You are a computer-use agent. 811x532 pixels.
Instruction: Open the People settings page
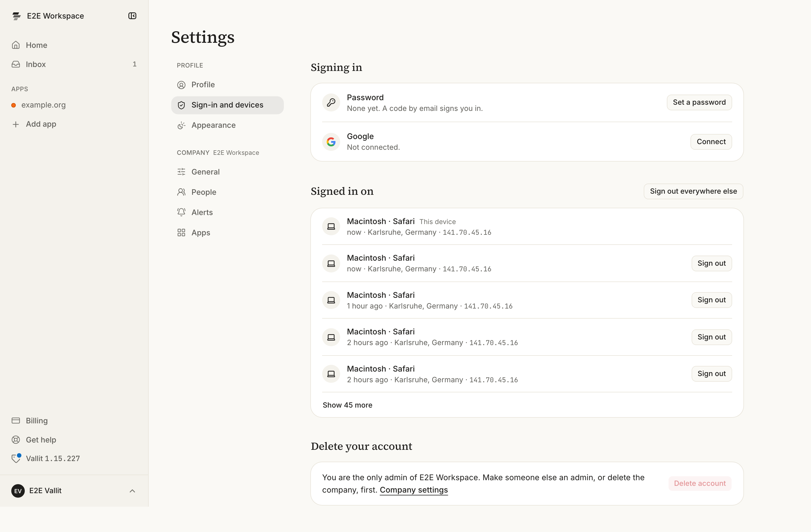click(227, 192)
